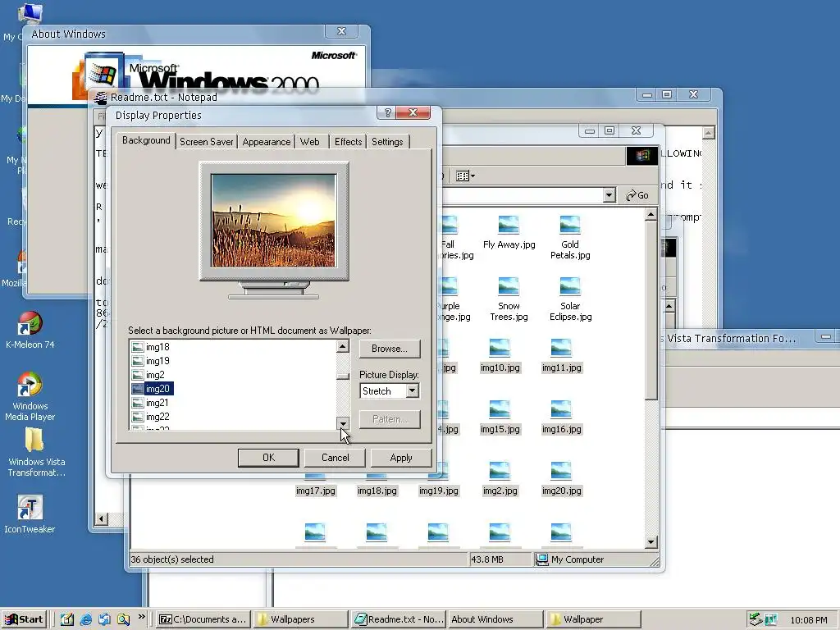This screenshot has height=630, width=840.
Task: Go to the Settings tab
Action: (387, 142)
